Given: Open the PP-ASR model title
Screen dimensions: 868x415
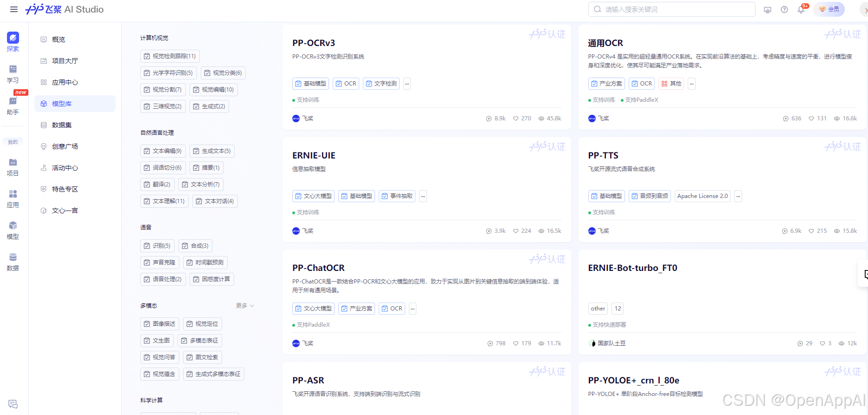Looking at the screenshot, I should click(308, 380).
